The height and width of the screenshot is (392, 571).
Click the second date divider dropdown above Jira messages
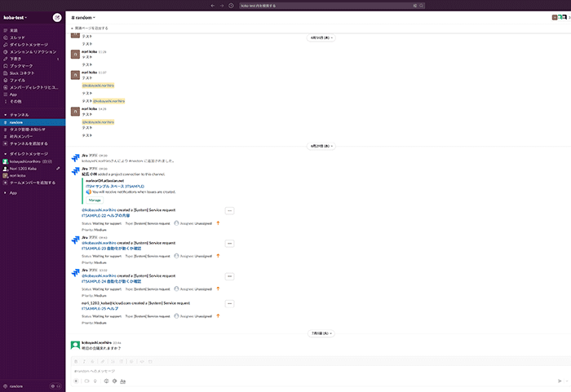[321, 146]
